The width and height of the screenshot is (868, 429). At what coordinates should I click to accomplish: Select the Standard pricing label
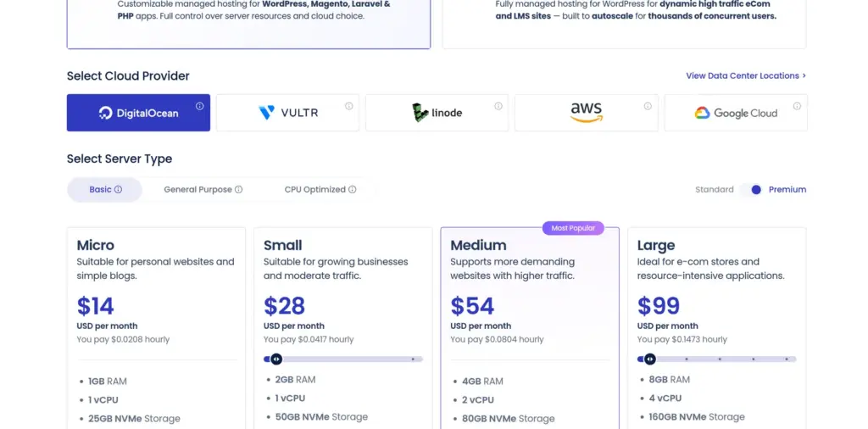714,189
